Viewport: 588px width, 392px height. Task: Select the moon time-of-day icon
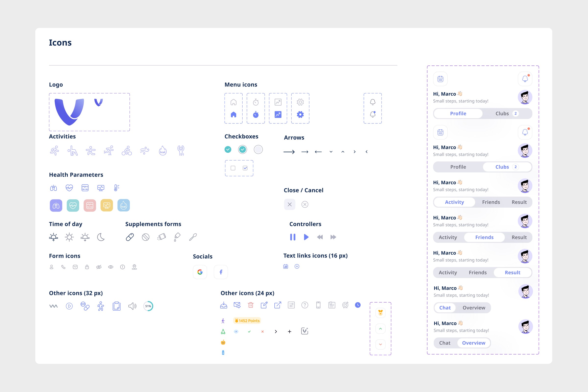(101, 237)
